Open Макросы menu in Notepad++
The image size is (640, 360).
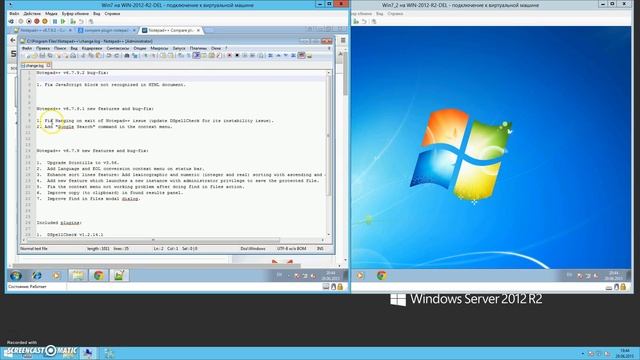point(159,48)
